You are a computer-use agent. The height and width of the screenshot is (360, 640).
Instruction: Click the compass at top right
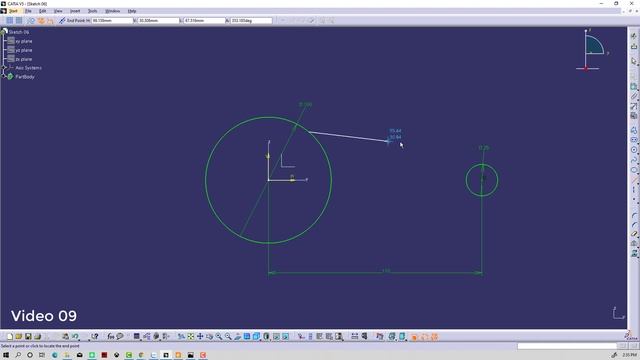tap(592, 50)
